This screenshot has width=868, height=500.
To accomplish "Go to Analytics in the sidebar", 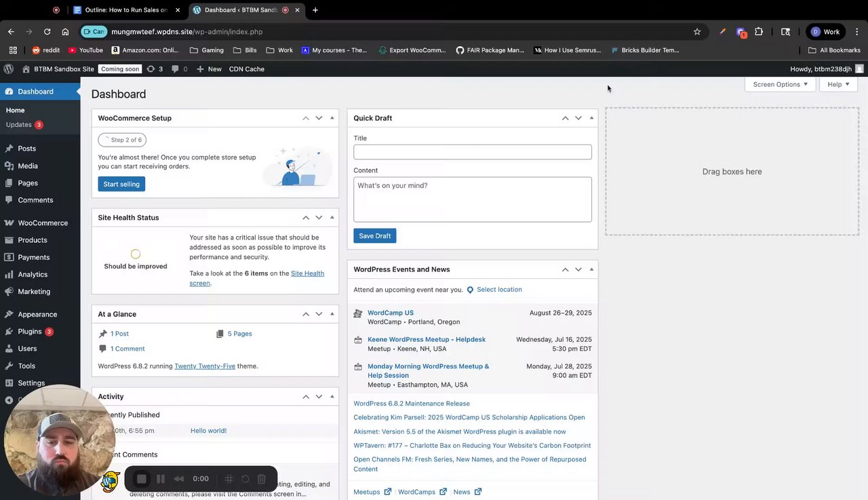I will point(33,275).
